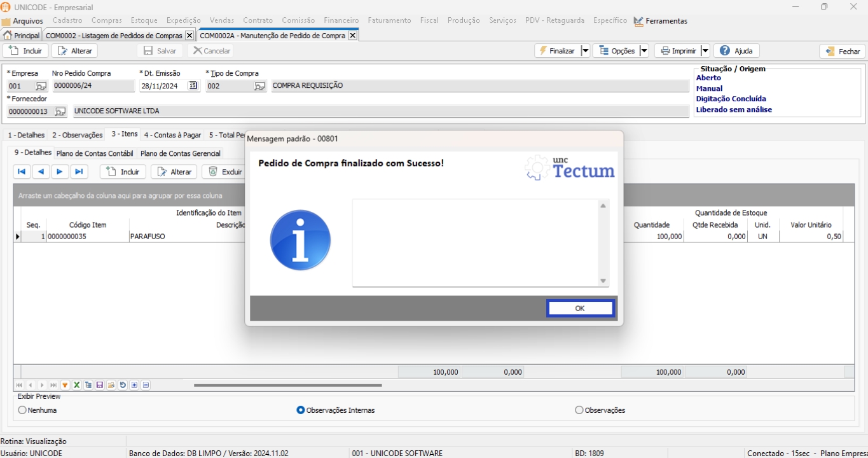Image resolution: width=868 pixels, height=458 pixels.
Task: Open the Imprimir dropdown arrow
Action: click(705, 51)
